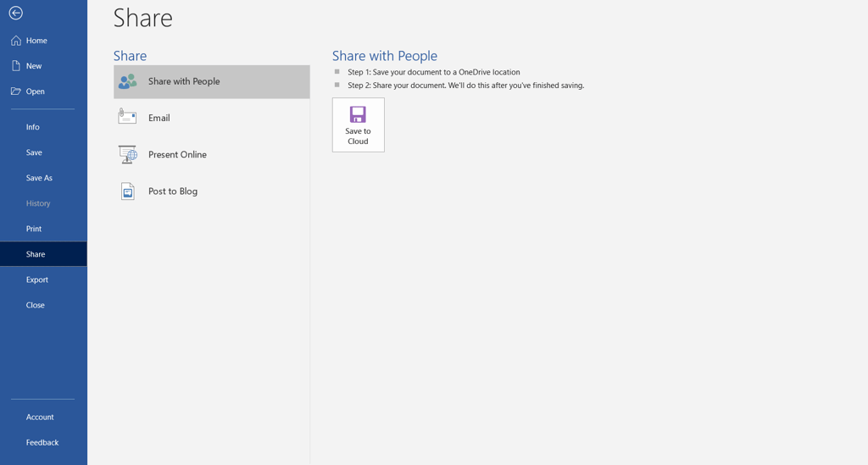This screenshot has width=868, height=465.
Task: Click the New blank page icon
Action: [x=16, y=66]
